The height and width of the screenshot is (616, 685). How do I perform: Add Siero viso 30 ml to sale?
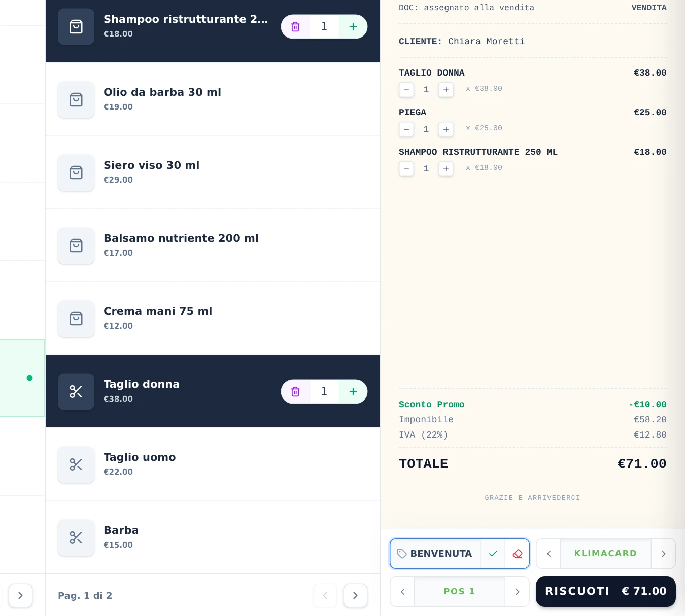pos(213,172)
